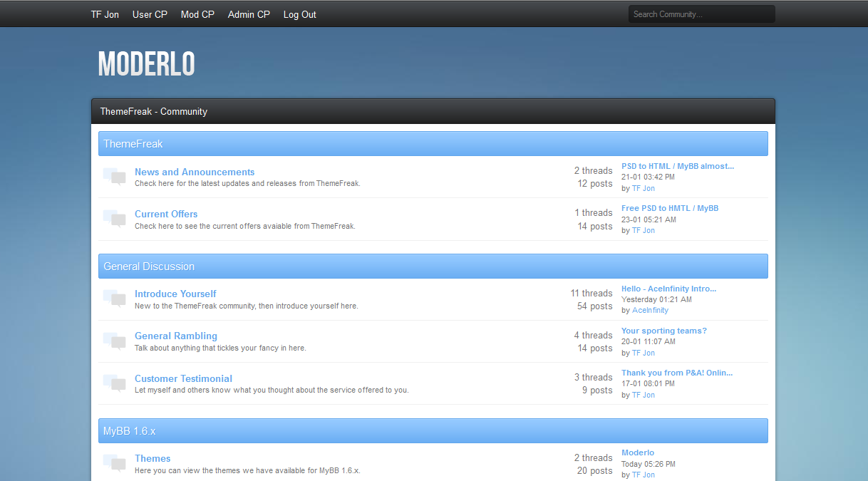
Task: Click '12 posts' count for News and Announcements
Action: point(595,184)
